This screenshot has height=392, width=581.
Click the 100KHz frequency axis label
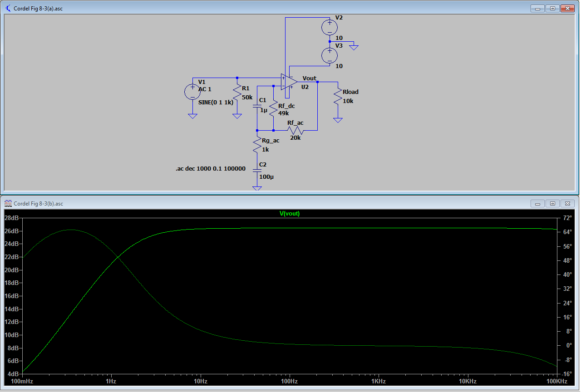coord(557,382)
